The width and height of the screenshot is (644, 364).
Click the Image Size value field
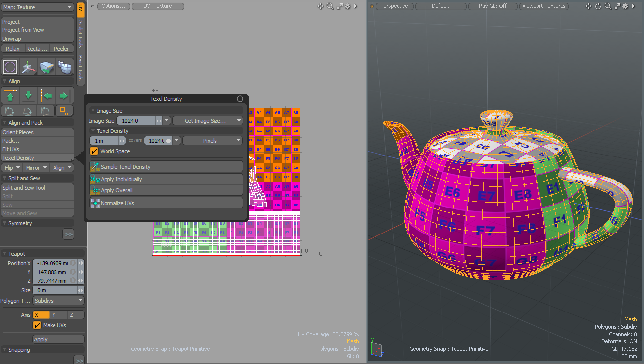pyautogui.click(x=137, y=121)
